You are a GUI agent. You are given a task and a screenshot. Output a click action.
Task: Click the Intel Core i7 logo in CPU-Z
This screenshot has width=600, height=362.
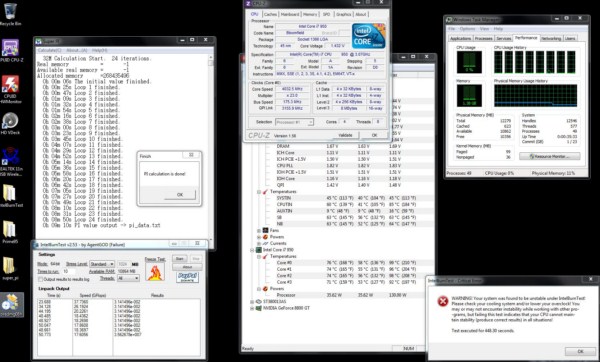pos(368,36)
